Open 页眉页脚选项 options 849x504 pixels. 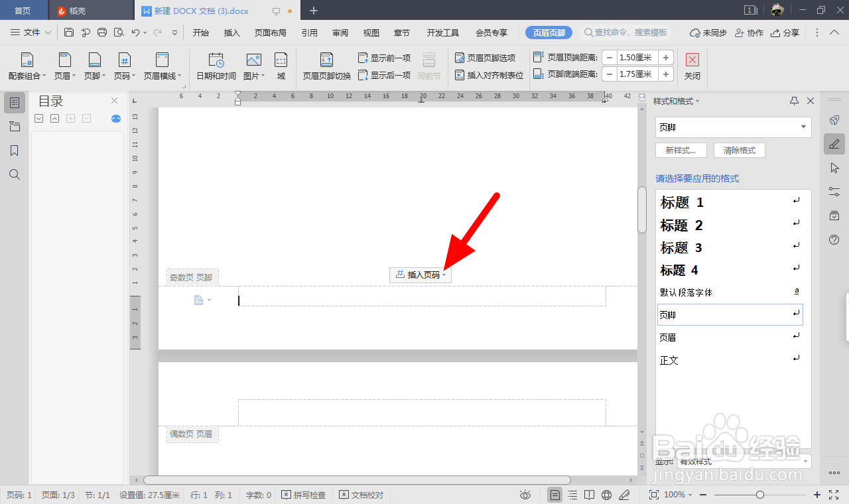tap(485, 58)
